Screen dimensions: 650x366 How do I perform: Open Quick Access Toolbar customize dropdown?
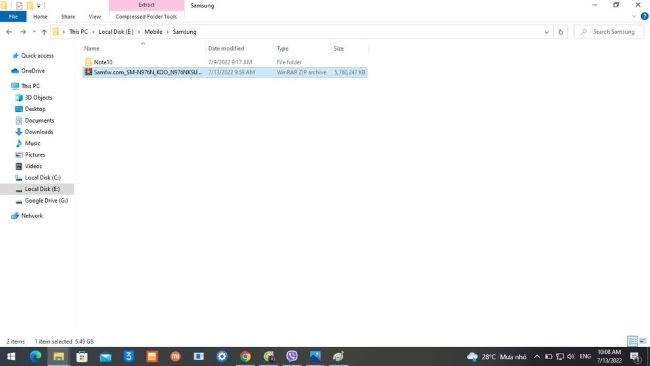tap(39, 6)
